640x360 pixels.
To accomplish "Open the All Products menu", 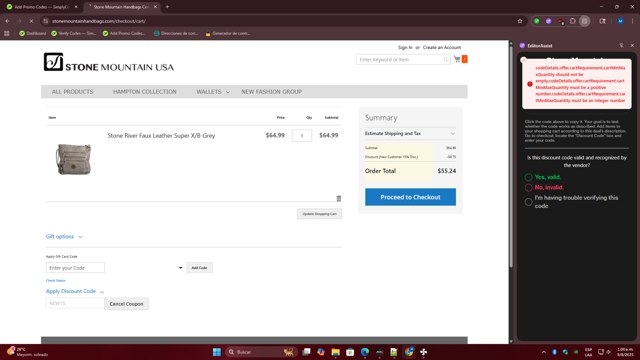I will pyautogui.click(x=72, y=92).
